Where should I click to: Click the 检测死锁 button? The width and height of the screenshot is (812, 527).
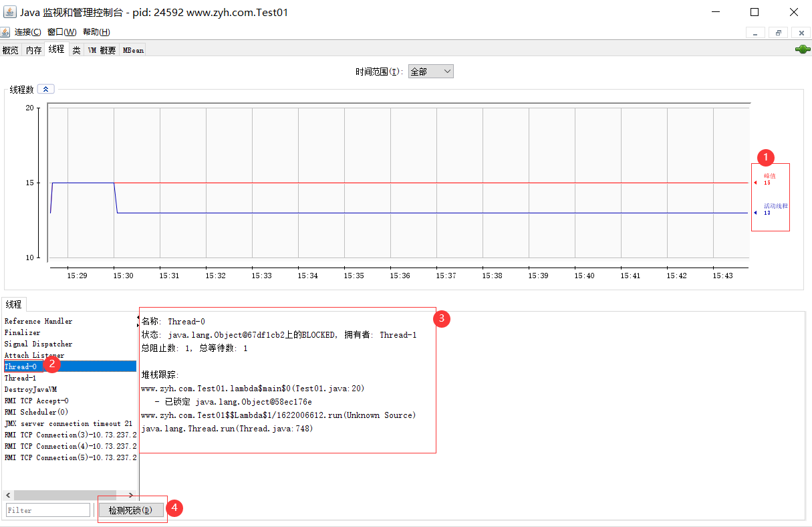[131, 510]
